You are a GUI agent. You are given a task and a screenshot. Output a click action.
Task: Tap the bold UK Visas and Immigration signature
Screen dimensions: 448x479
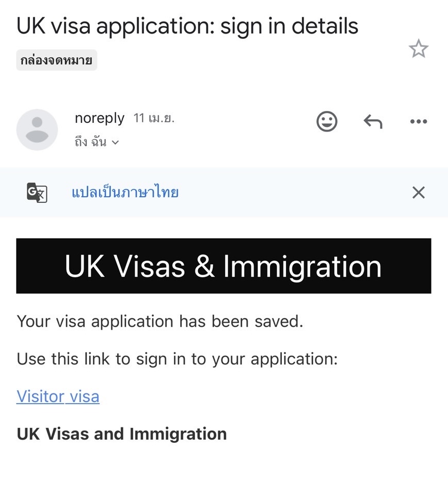(x=121, y=434)
